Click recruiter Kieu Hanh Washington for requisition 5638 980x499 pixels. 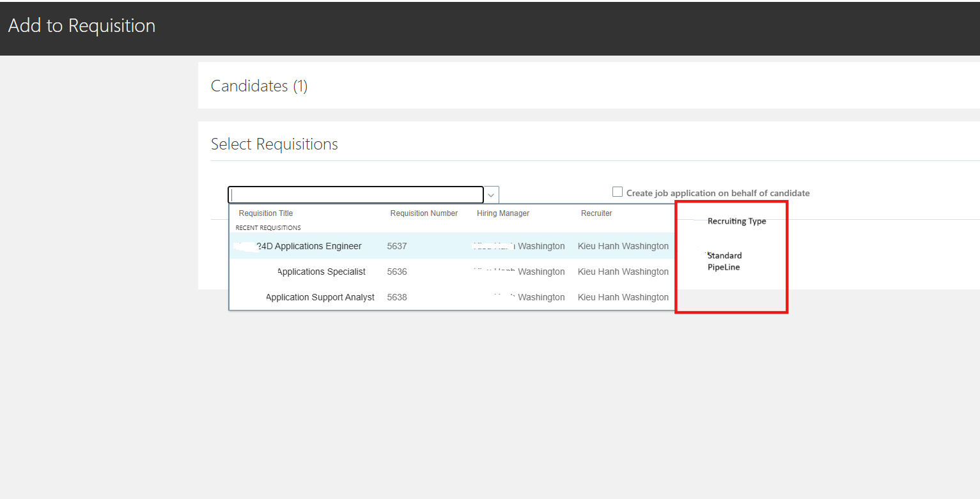pos(623,296)
